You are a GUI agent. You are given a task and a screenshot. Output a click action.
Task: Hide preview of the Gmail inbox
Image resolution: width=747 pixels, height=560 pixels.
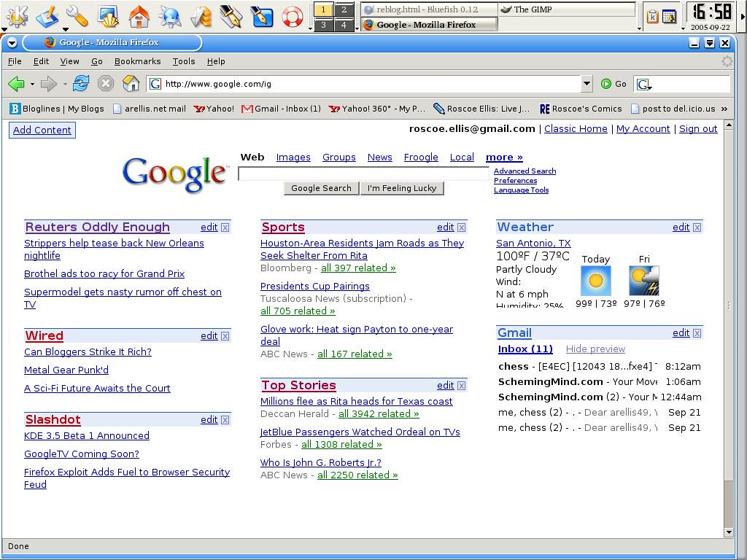click(x=595, y=349)
